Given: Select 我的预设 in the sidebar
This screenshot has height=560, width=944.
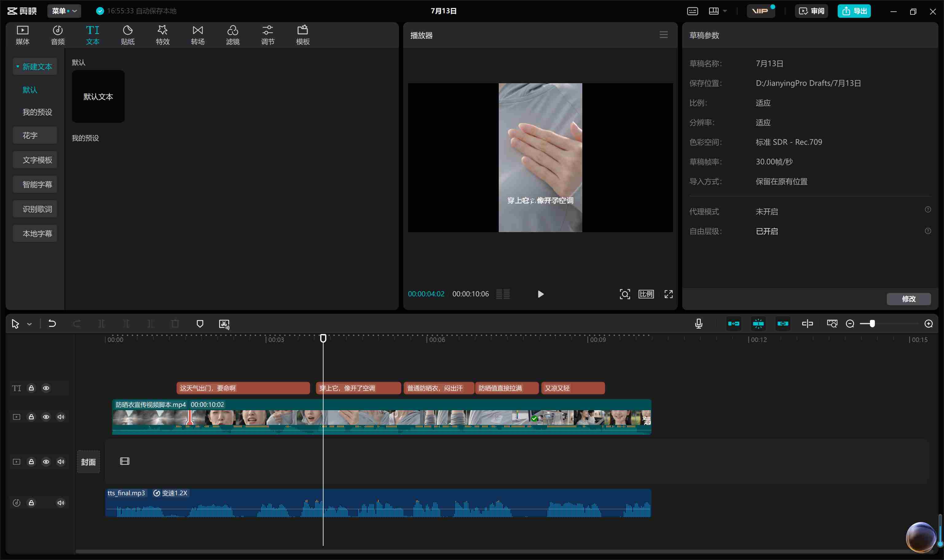Looking at the screenshot, I should pyautogui.click(x=37, y=112).
